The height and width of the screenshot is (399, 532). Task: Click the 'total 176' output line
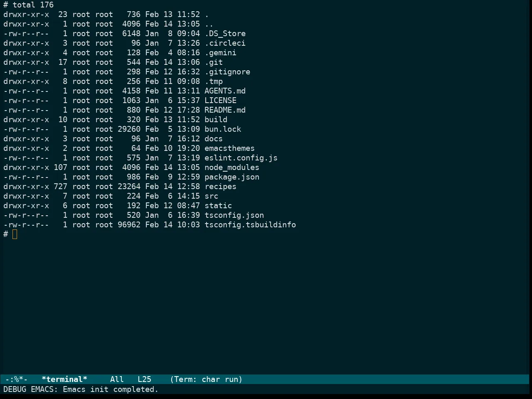pyautogui.click(x=33, y=5)
